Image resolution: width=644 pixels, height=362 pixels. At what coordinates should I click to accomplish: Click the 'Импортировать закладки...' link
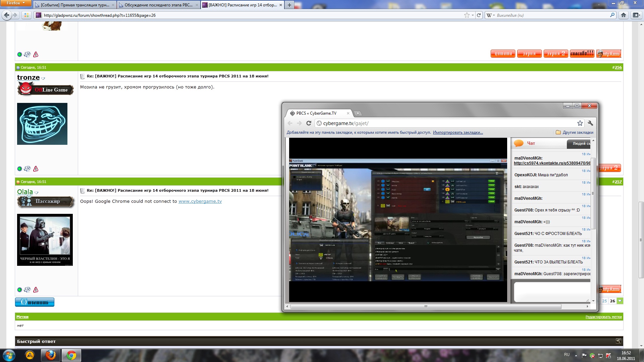pos(458,132)
